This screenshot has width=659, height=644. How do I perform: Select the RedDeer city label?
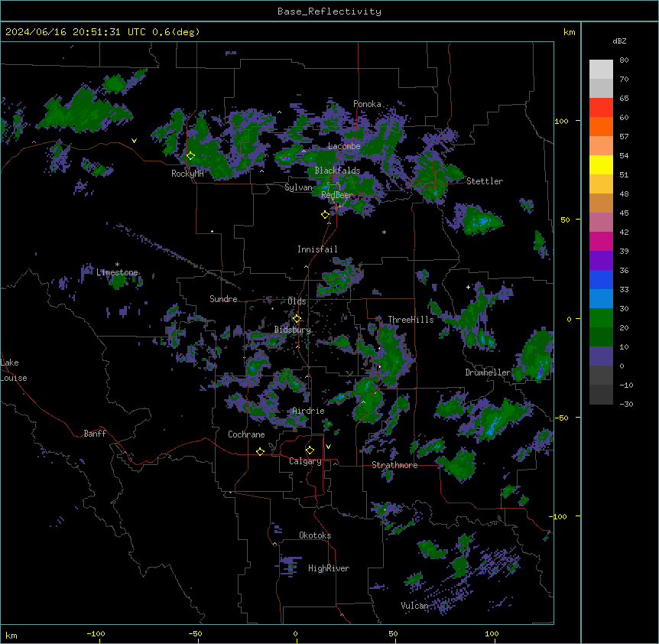pyautogui.click(x=336, y=195)
